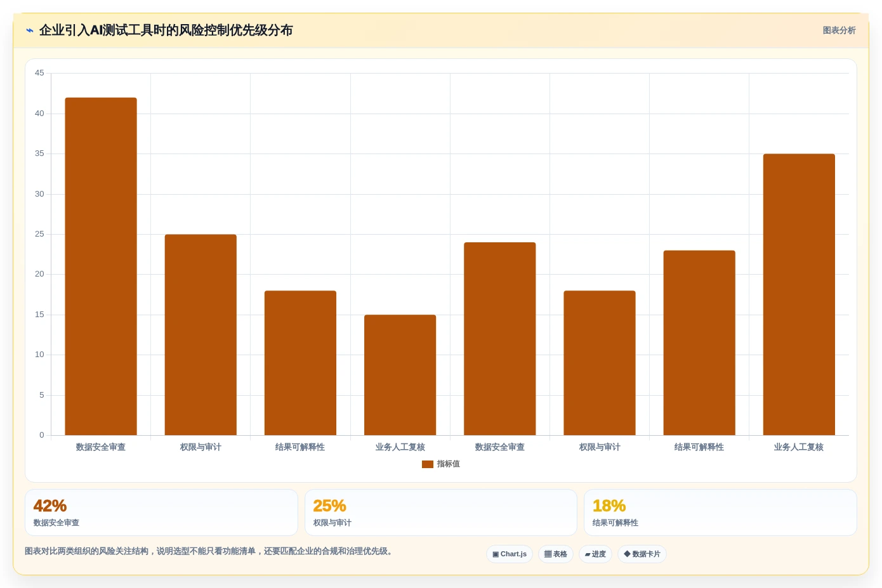Viewport: 882px width, 588px height.
Task: Click y-axis label 15
Action: coord(39,315)
